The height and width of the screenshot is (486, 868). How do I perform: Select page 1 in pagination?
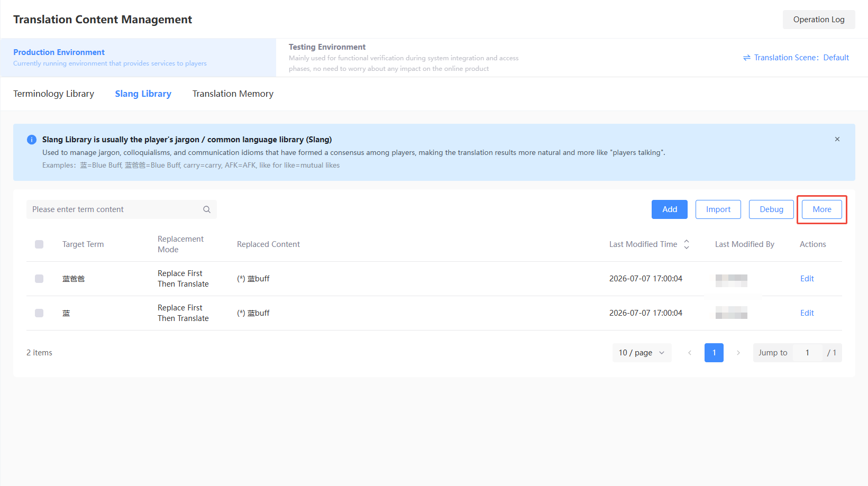pos(714,353)
